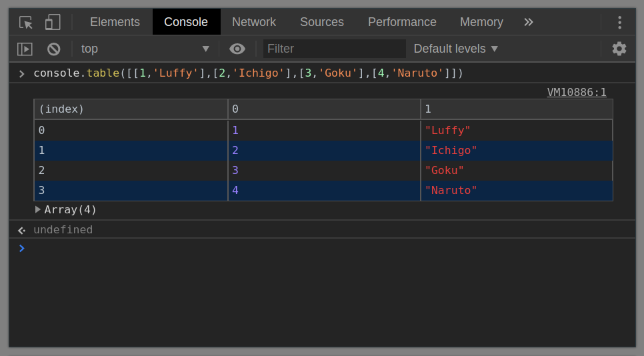Viewport: 644px width, 356px height.
Task: Select the index 2 cell in the Goku row
Action: click(x=131, y=171)
